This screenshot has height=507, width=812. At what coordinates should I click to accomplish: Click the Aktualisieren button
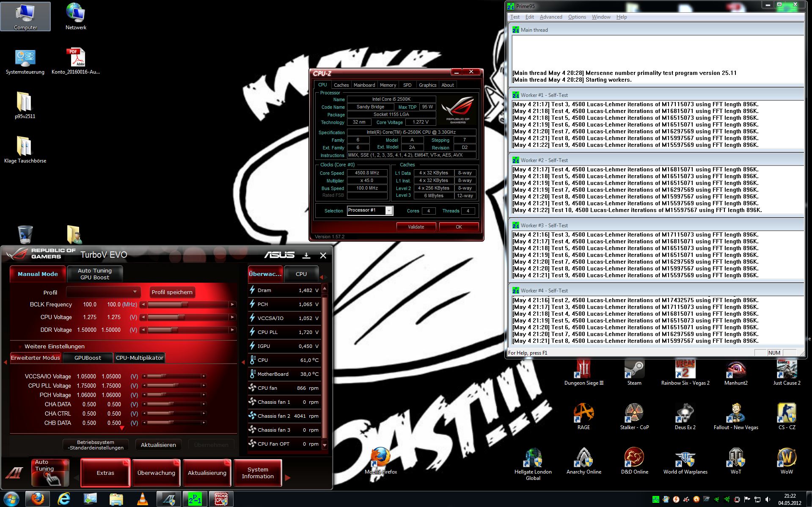[158, 445]
